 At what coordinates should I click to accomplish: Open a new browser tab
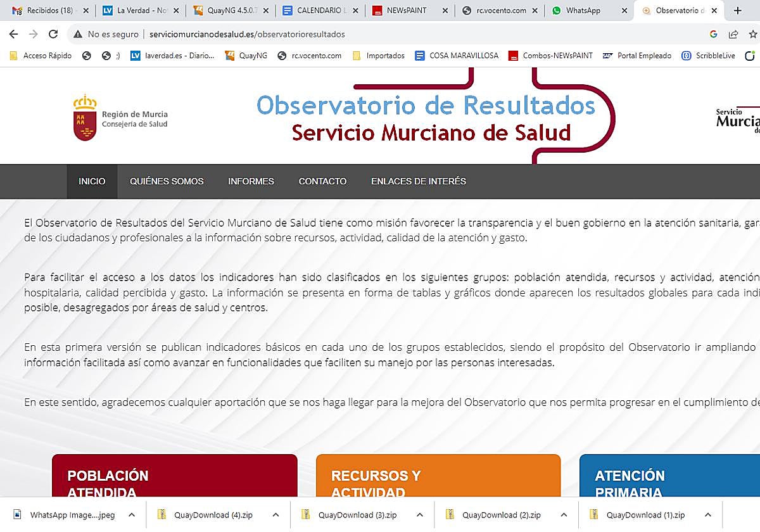(737, 11)
